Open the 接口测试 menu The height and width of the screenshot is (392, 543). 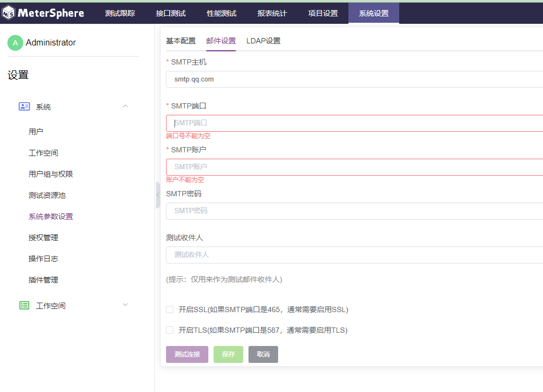click(170, 13)
